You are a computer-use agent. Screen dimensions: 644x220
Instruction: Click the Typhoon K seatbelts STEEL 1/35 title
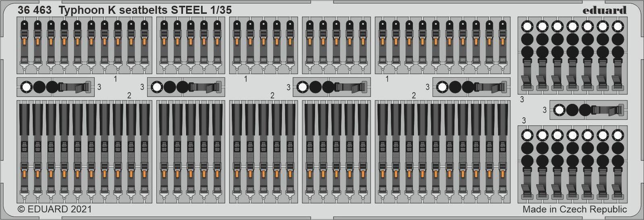point(145,10)
